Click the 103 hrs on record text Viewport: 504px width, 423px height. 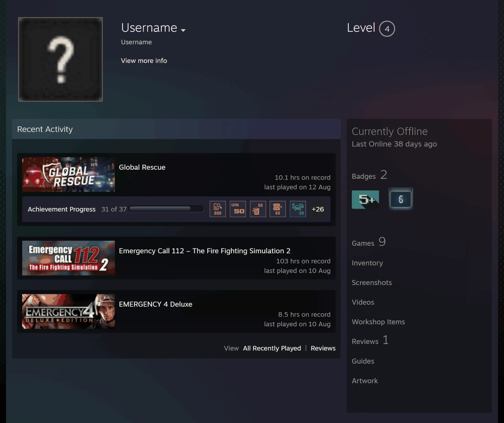click(303, 261)
